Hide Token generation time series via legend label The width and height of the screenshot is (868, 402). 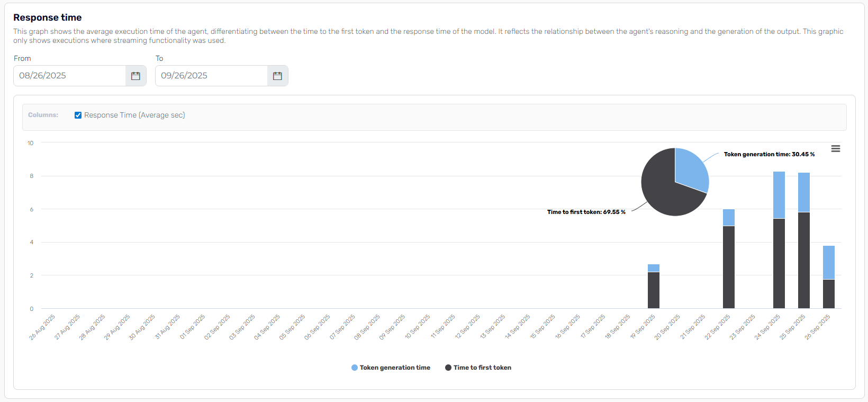[x=395, y=368]
